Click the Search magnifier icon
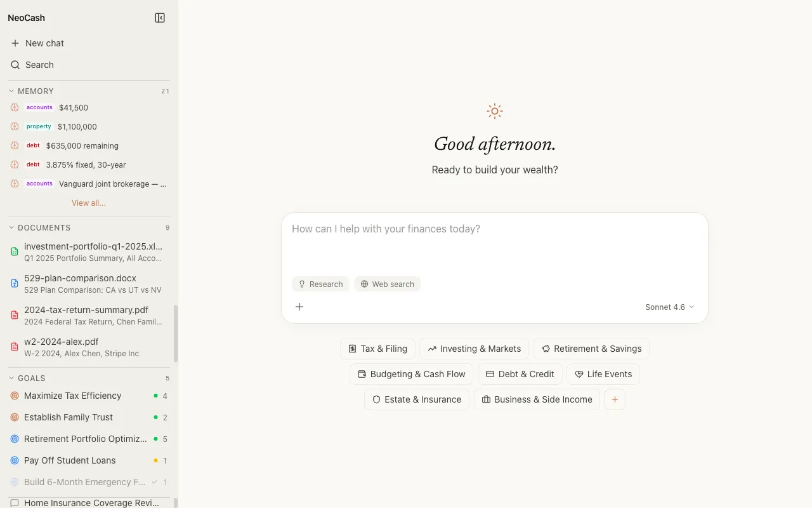812x508 pixels. pos(15,65)
